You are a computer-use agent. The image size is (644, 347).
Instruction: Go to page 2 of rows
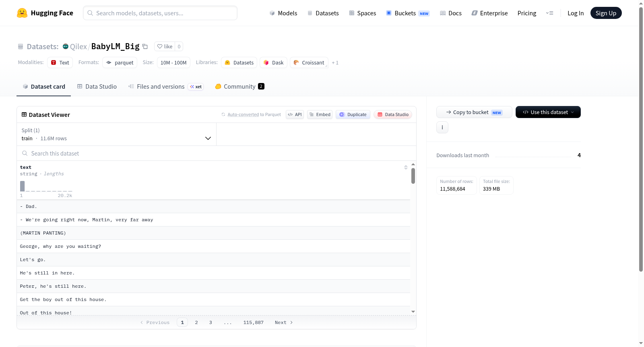[x=196, y=322]
